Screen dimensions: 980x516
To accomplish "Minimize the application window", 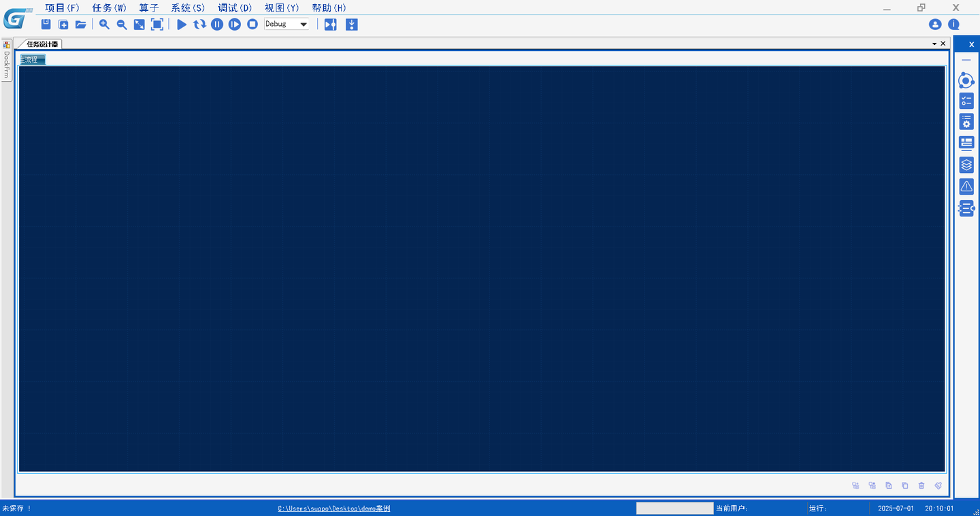I will coord(887,8).
